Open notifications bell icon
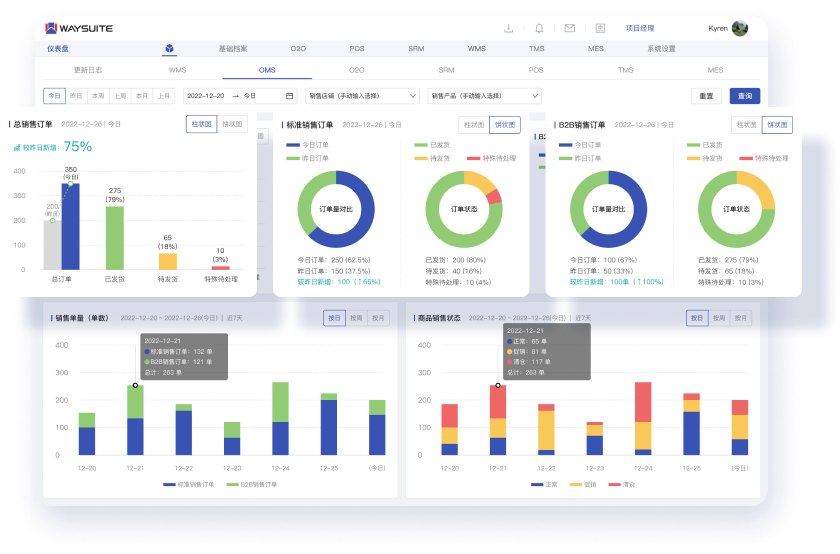The width and height of the screenshot is (840, 554). click(x=539, y=29)
